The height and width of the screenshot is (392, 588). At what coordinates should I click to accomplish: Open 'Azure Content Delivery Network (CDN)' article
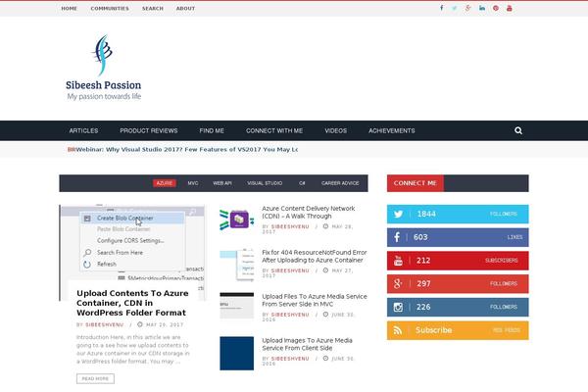(309, 212)
